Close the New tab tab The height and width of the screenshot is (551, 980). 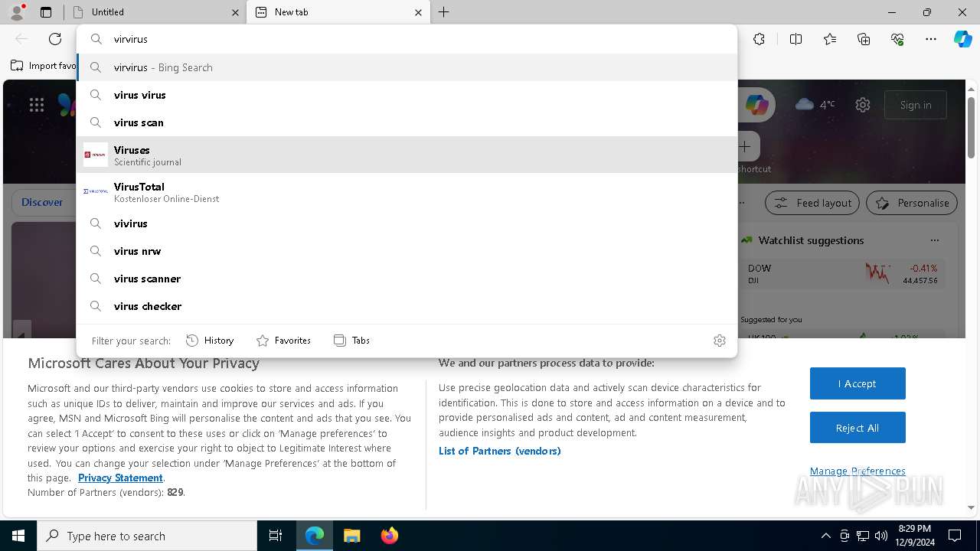pos(418,12)
